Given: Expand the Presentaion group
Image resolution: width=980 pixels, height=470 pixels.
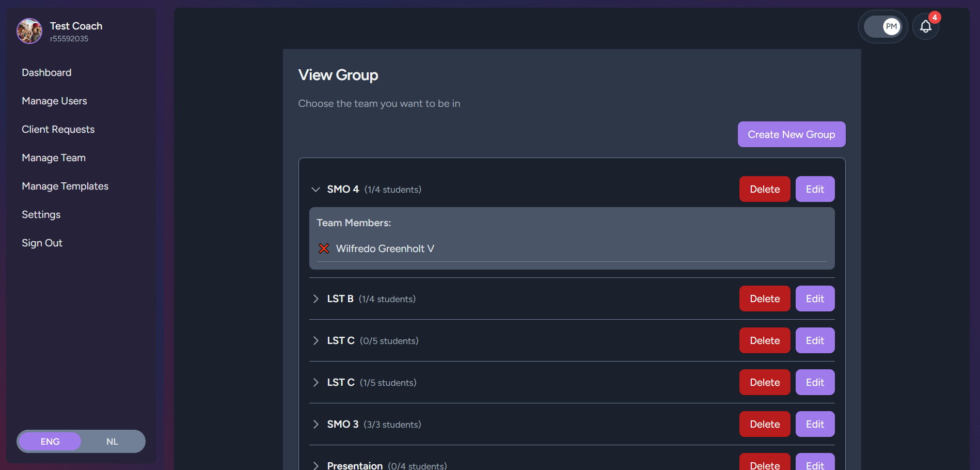Looking at the screenshot, I should 315,464.
